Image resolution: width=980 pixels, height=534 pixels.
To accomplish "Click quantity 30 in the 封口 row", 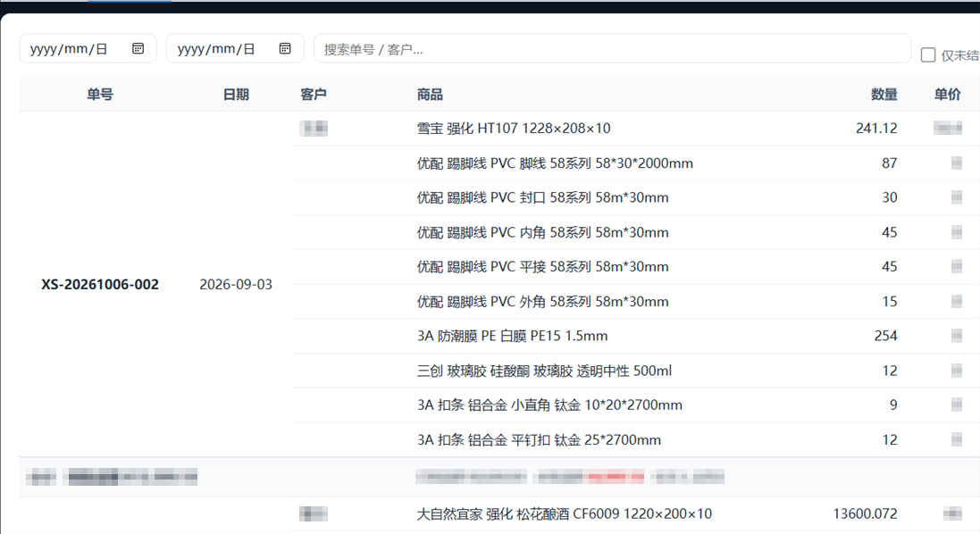I will pyautogui.click(x=890, y=197).
